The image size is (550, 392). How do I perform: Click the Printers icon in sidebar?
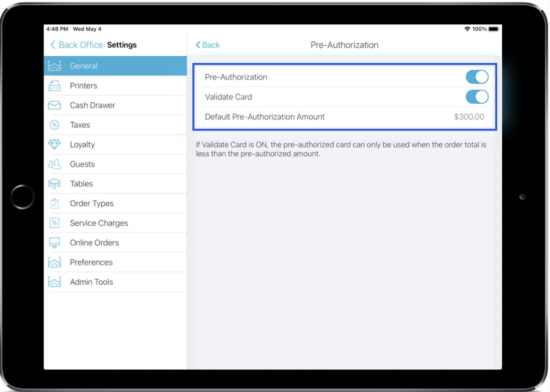pyautogui.click(x=54, y=86)
